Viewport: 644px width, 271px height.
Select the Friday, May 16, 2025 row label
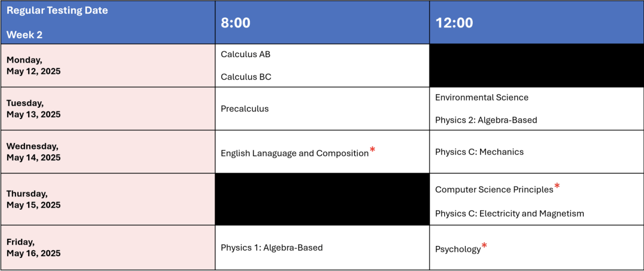tap(33, 248)
